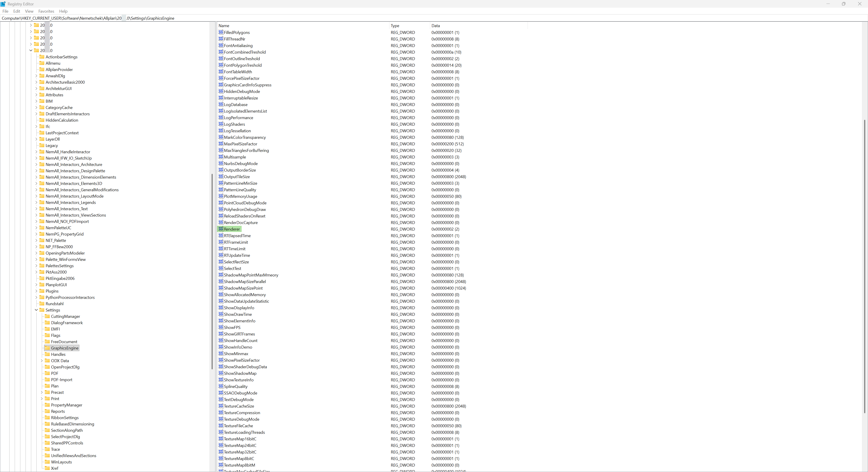Expand the NemPaletteUC node
Screen dimensions: 868x472
tap(36, 228)
